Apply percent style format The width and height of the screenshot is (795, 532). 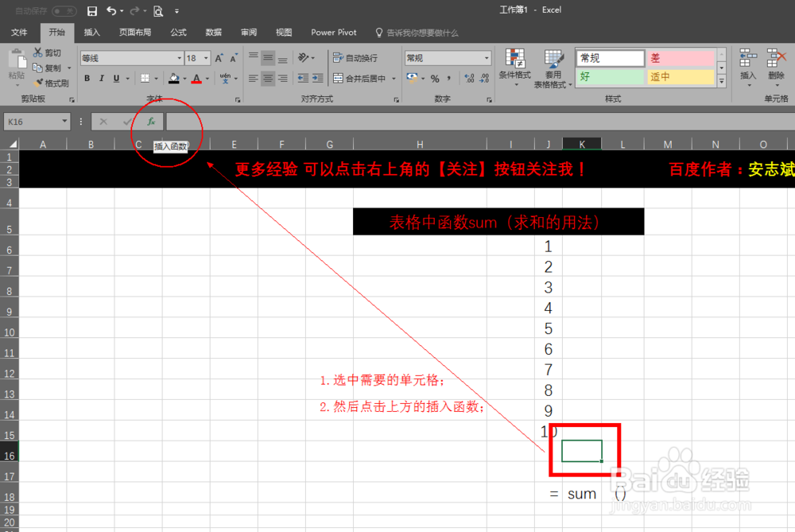coord(435,78)
